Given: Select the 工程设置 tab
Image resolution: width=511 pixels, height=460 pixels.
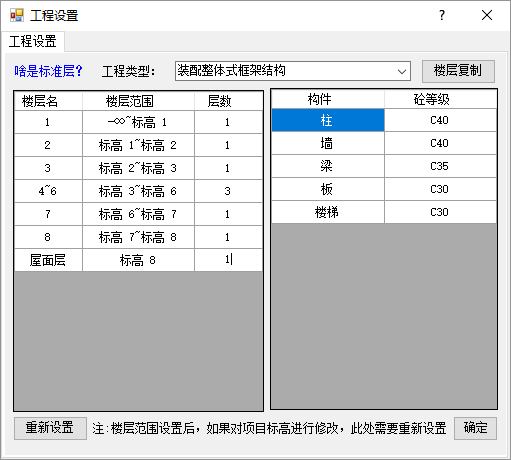Looking at the screenshot, I should pyautogui.click(x=33, y=42).
